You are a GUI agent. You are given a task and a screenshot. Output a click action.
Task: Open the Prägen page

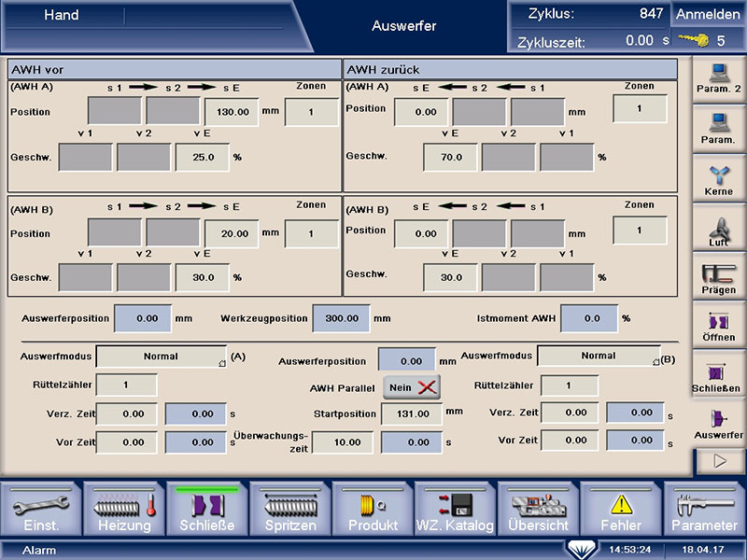coord(718,277)
